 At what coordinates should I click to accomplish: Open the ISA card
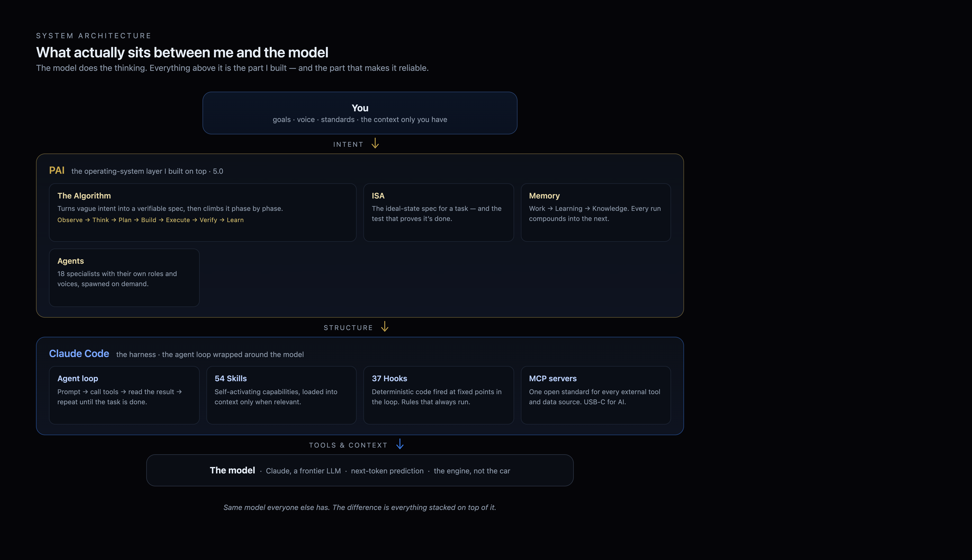click(x=438, y=212)
